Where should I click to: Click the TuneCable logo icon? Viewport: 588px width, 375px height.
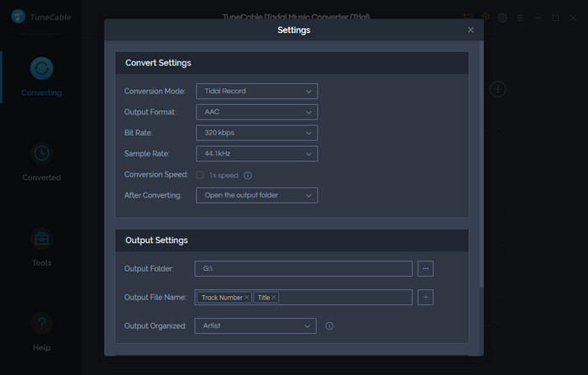[x=18, y=17]
